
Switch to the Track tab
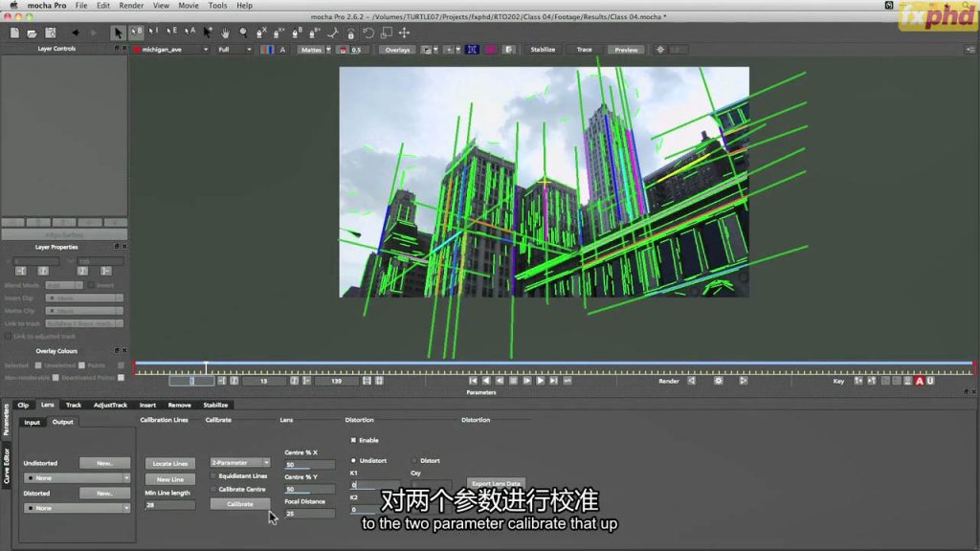(74, 405)
